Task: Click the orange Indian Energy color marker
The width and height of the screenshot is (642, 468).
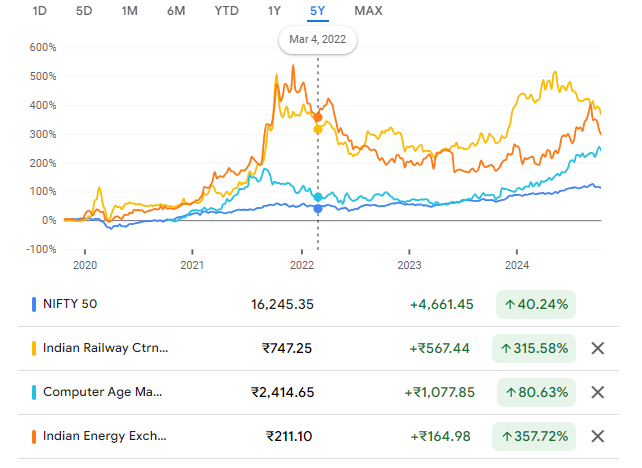Action: point(34,436)
